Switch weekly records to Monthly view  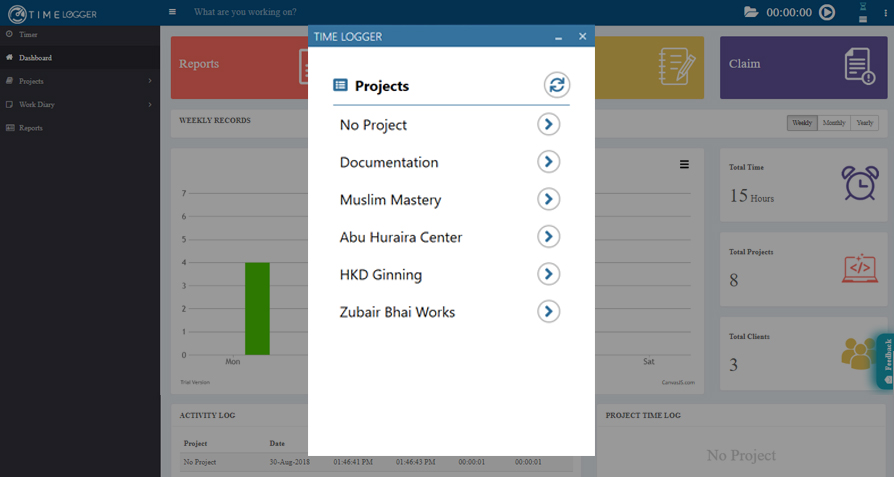click(834, 123)
